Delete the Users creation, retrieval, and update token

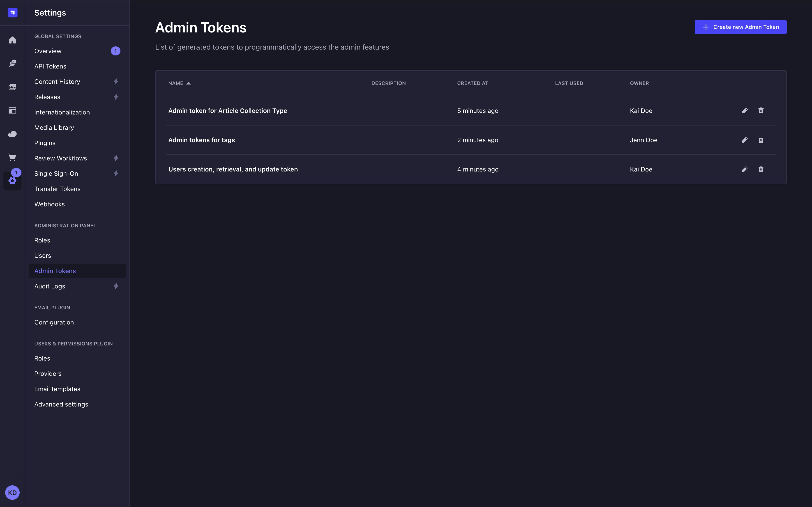[761, 169]
